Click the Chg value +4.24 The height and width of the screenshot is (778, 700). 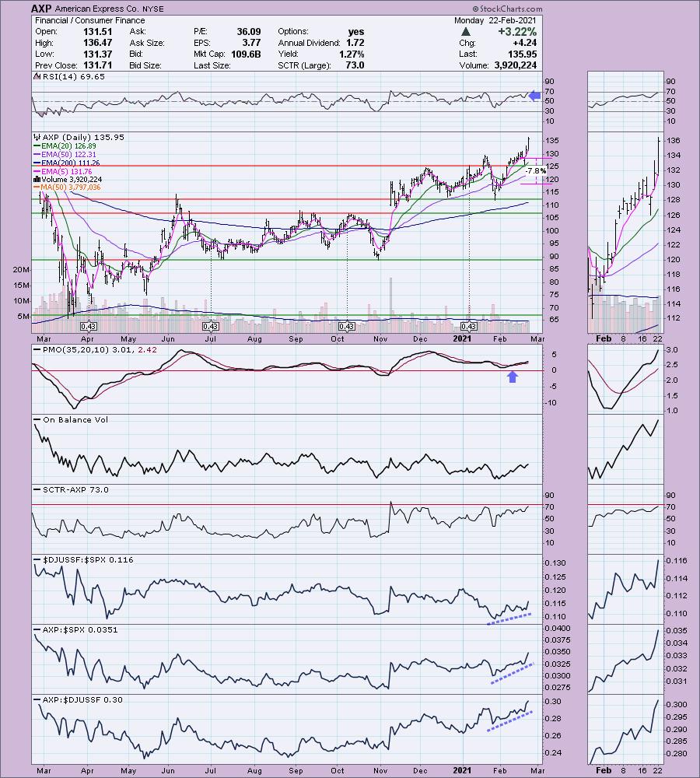coord(525,43)
